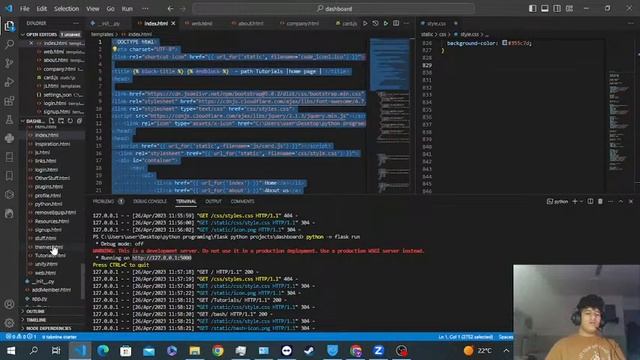Open the Run and Debug view

point(9,82)
